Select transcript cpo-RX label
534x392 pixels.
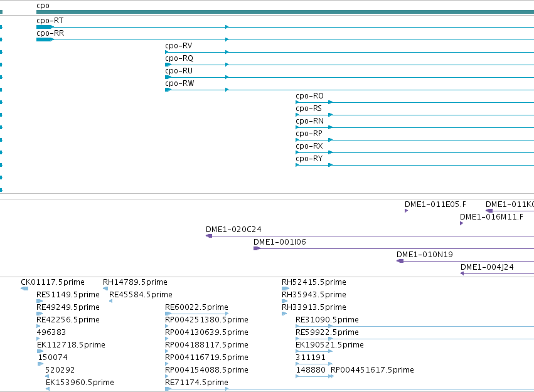point(309,146)
